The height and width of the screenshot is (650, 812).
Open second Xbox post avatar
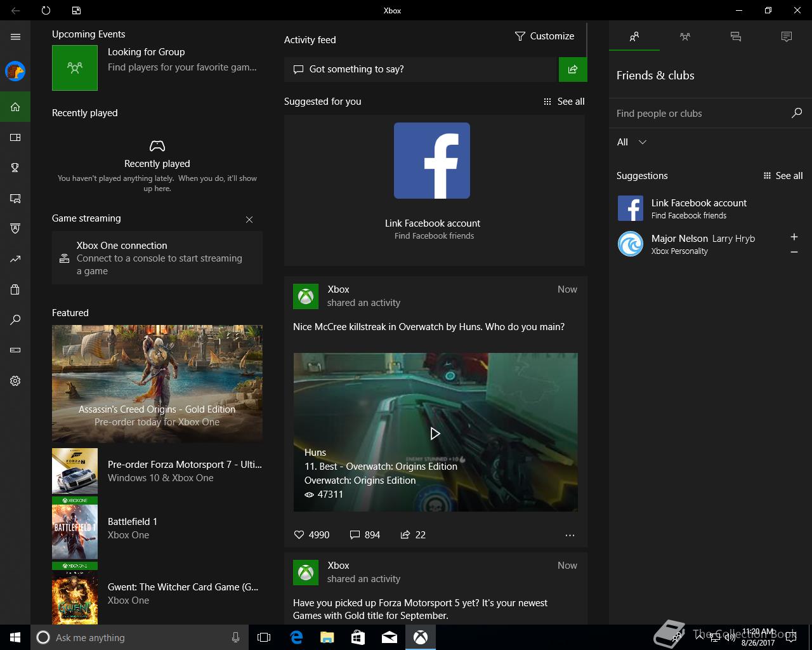(x=306, y=573)
